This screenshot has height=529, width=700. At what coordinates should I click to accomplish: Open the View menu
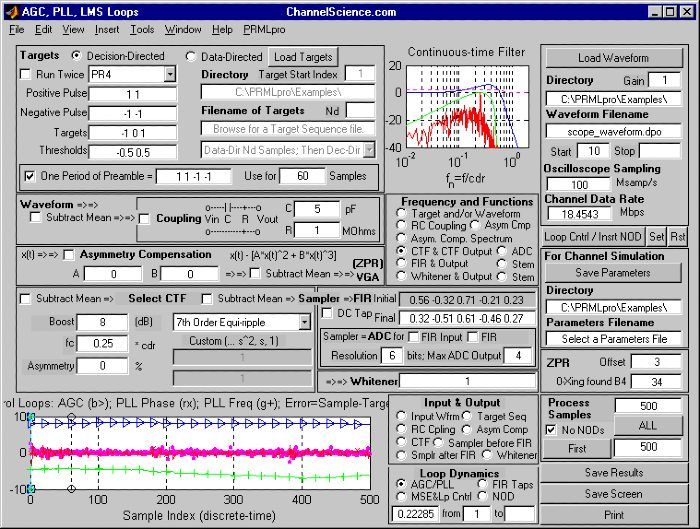pyautogui.click(x=73, y=29)
